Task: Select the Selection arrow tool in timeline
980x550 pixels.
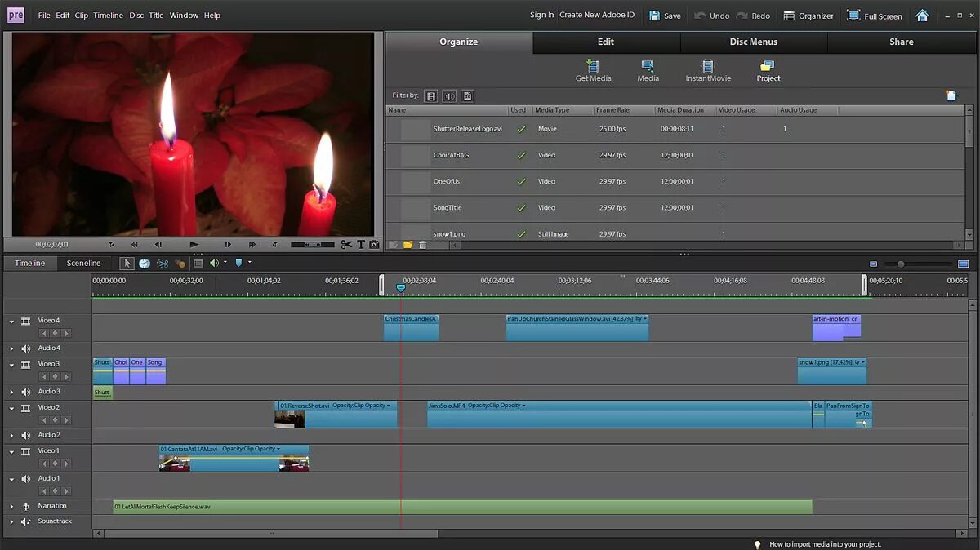Action: (x=127, y=264)
